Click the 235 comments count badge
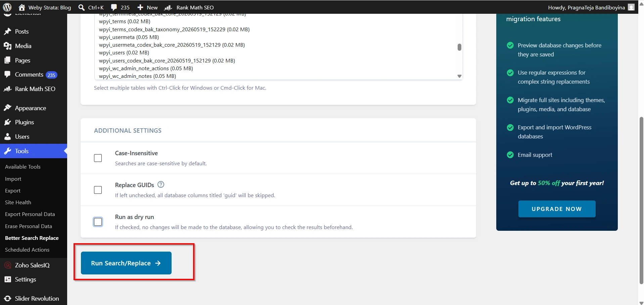The image size is (644, 305). (51, 75)
